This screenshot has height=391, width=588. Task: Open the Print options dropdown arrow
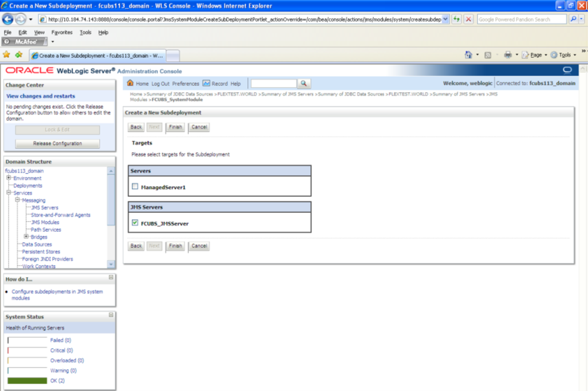click(517, 55)
